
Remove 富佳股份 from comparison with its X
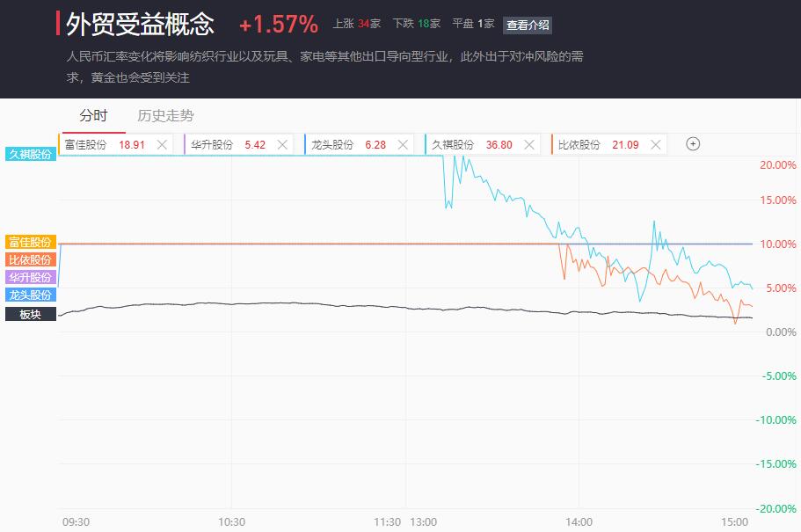[x=162, y=144]
